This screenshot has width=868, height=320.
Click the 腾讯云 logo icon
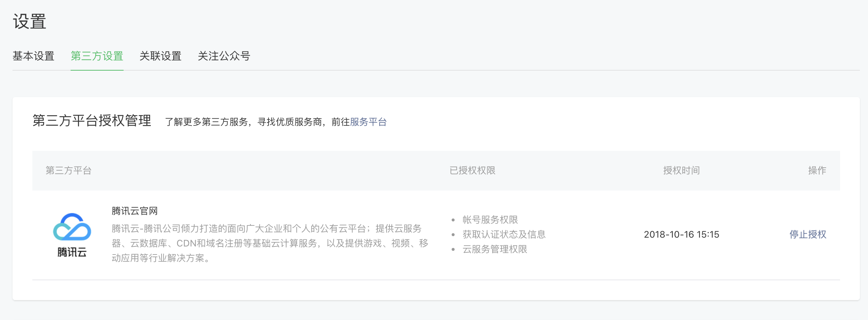[x=72, y=235]
